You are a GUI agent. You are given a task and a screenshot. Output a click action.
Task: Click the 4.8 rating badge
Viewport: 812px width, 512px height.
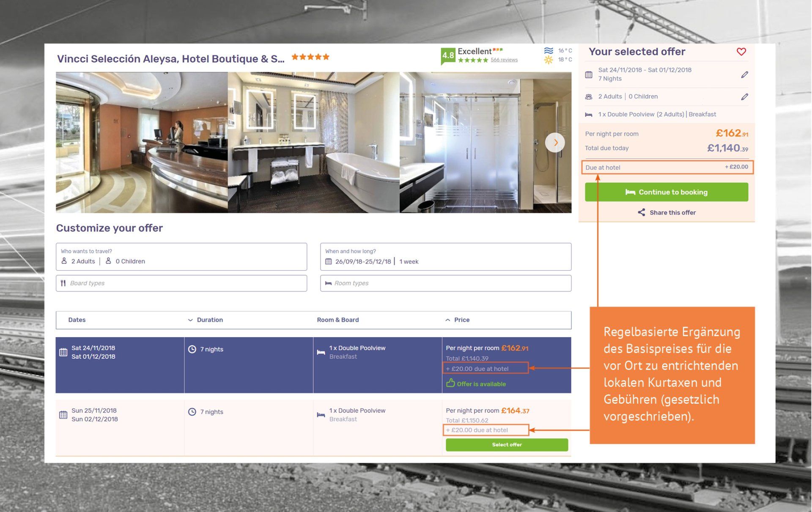(447, 55)
